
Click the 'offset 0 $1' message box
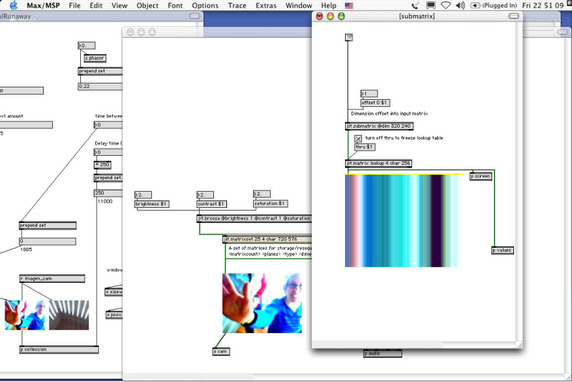(x=375, y=103)
